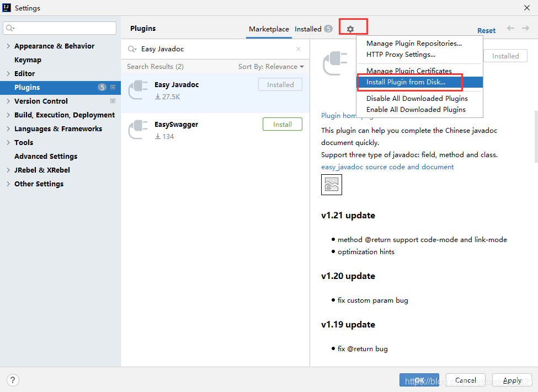Click the project-level icon beside Version Control
Image resolution: width=538 pixels, height=392 pixels.
coord(113,101)
